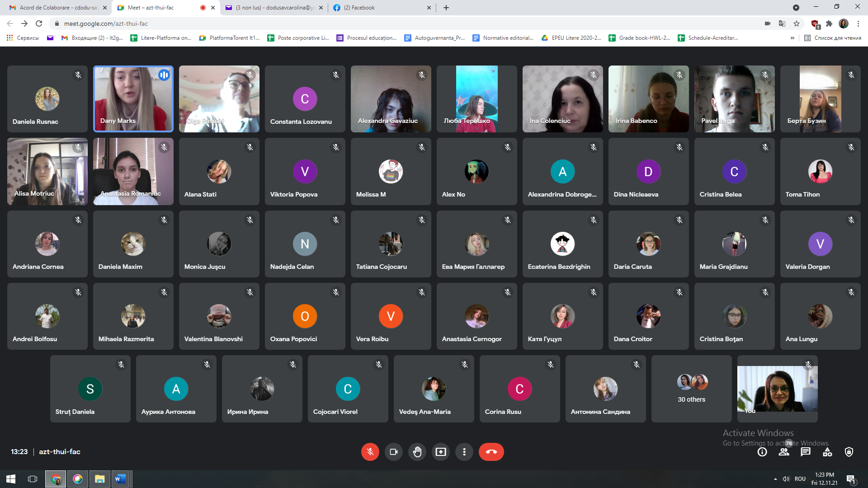This screenshot has height=488, width=868.
Task: Open the More options menu
Action: 464,451
